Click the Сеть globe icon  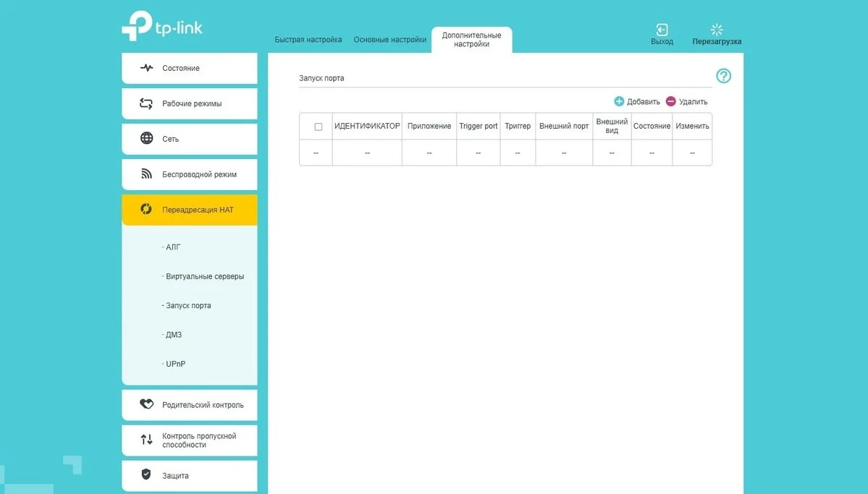tap(146, 138)
